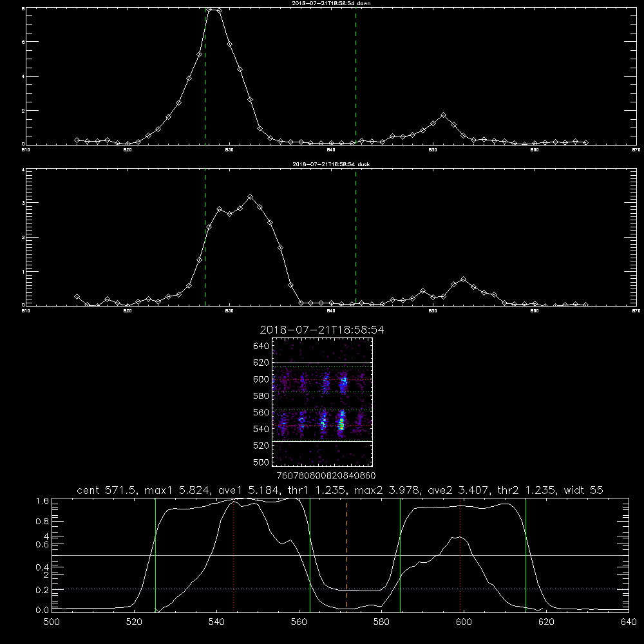
Task: Click the red dotted peak line near 544
Action: pyautogui.click(x=233, y=554)
